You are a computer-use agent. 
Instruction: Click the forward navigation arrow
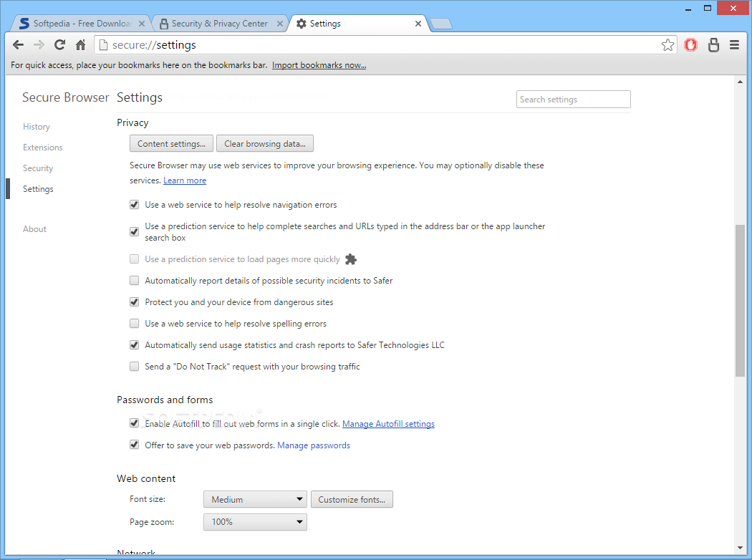(39, 45)
